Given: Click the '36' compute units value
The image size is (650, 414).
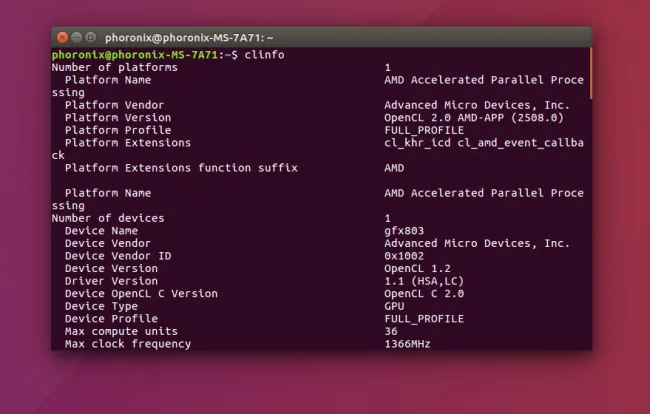Looking at the screenshot, I should [x=391, y=331].
